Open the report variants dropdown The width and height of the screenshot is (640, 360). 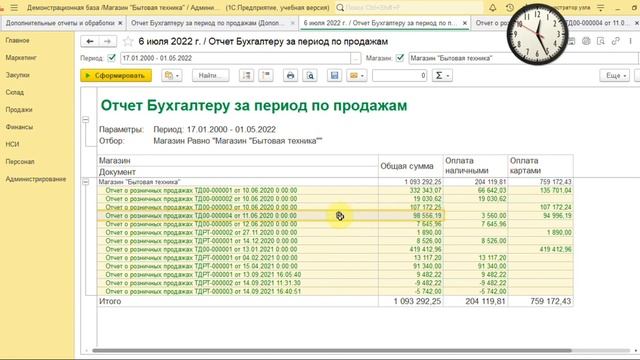pyautogui.click(x=172, y=76)
